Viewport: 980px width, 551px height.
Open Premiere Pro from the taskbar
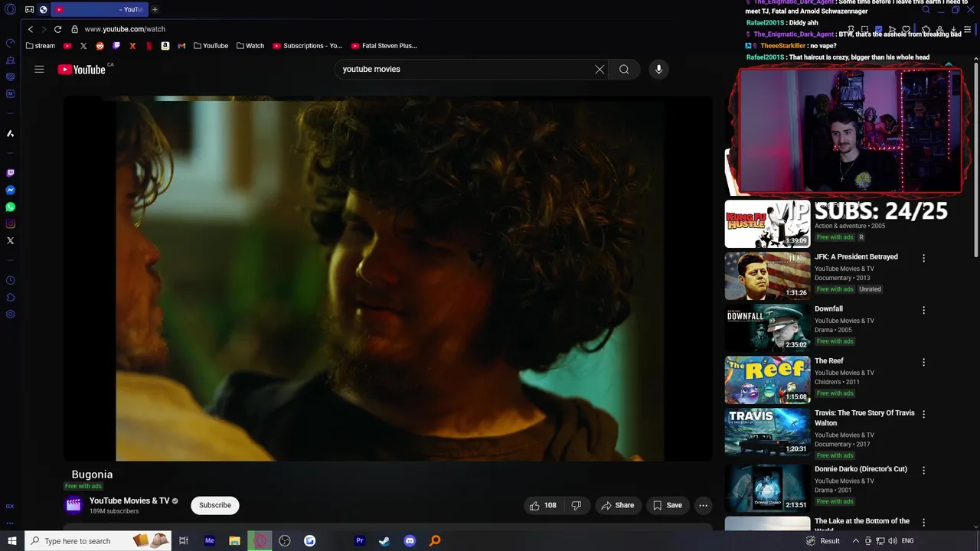(359, 541)
